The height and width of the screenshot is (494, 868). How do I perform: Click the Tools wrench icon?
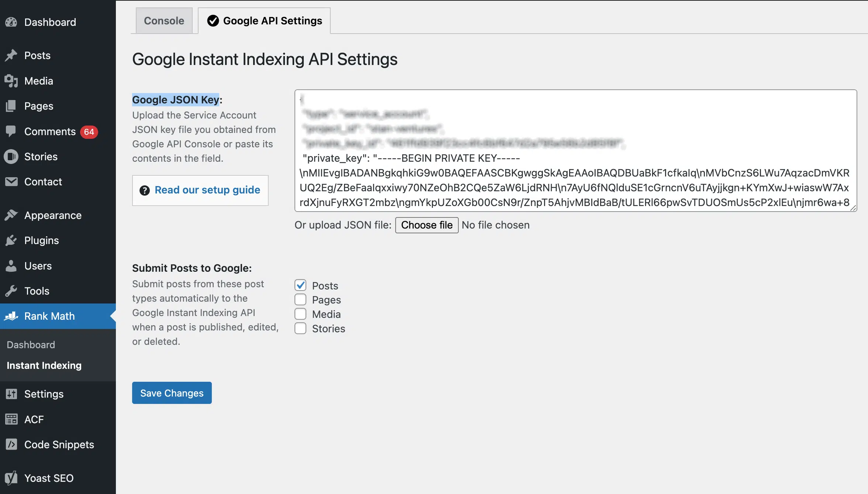click(11, 291)
